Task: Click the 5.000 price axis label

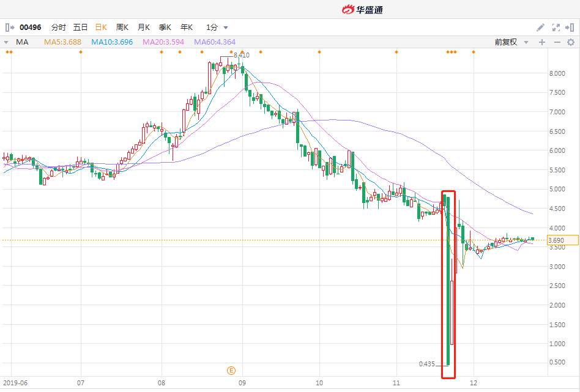Action: (x=557, y=189)
